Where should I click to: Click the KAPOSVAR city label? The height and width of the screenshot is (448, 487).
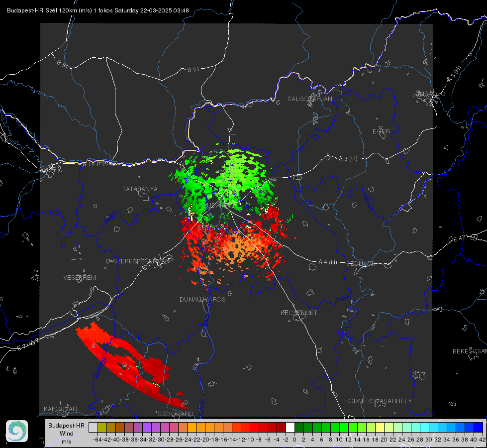(60, 409)
